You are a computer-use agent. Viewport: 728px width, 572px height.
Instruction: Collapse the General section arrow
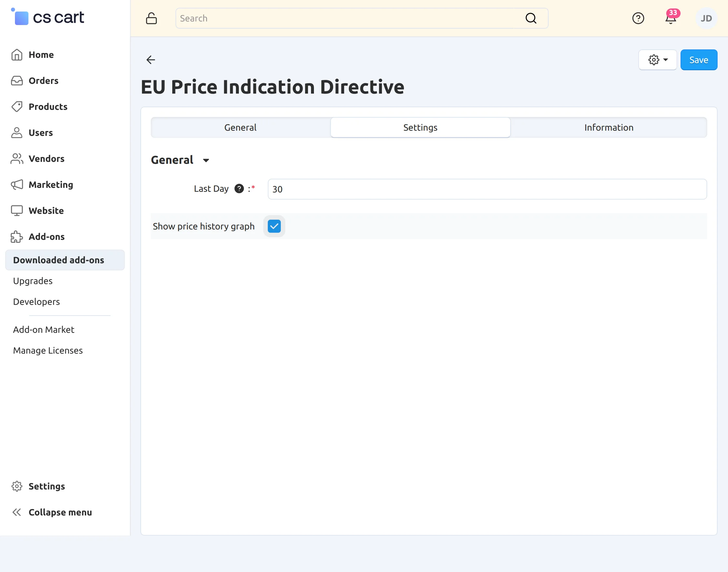[206, 161]
